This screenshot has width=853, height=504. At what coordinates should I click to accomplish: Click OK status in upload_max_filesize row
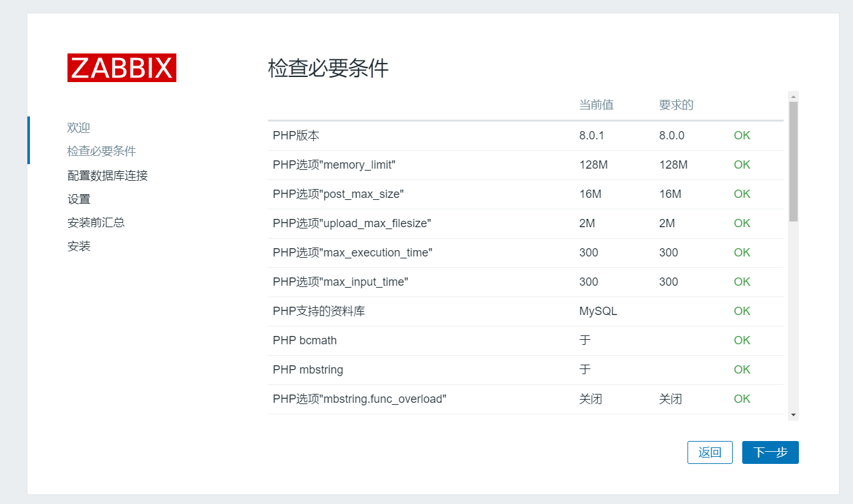click(x=742, y=223)
